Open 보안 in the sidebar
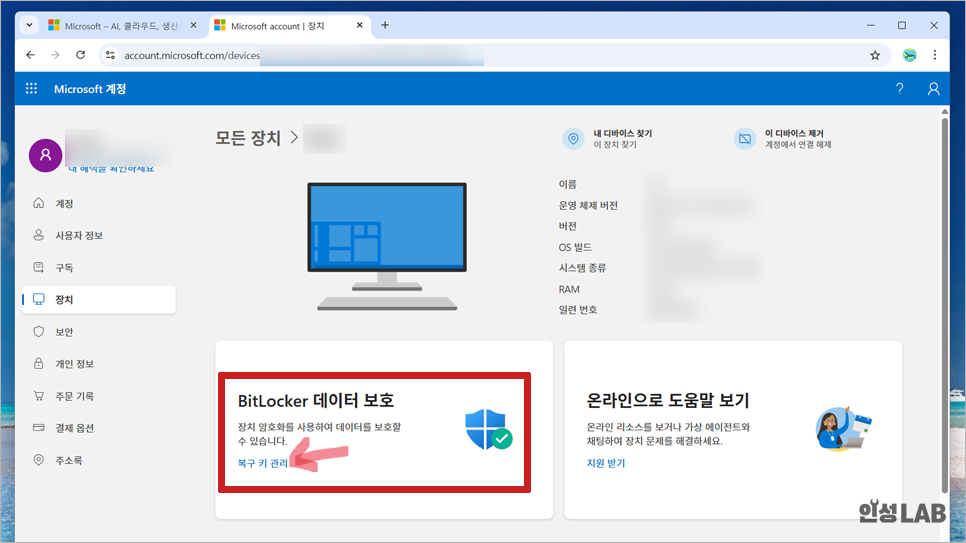This screenshot has height=543, width=966. pos(99,332)
